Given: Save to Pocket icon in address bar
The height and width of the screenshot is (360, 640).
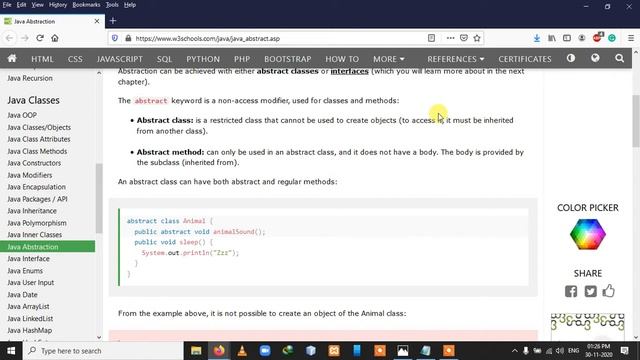Looking at the screenshot, I should 464,38.
